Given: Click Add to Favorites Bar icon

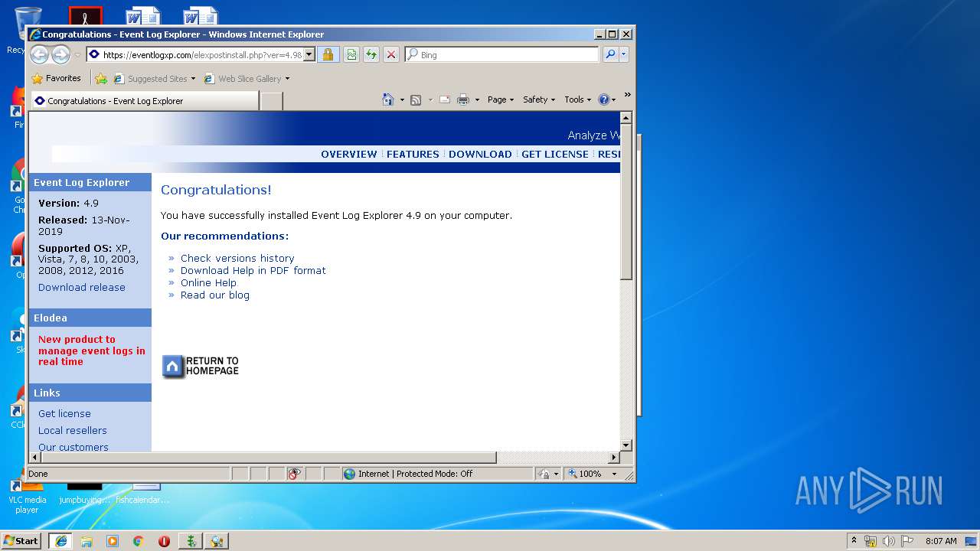Looking at the screenshot, I should point(100,78).
